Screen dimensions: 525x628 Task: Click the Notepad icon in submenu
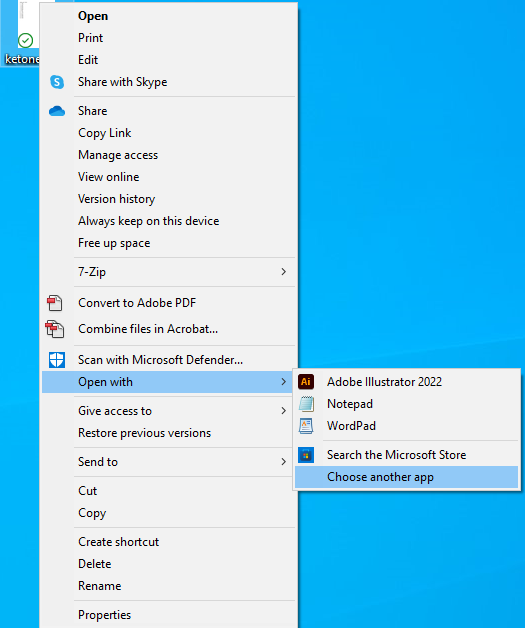coord(306,404)
